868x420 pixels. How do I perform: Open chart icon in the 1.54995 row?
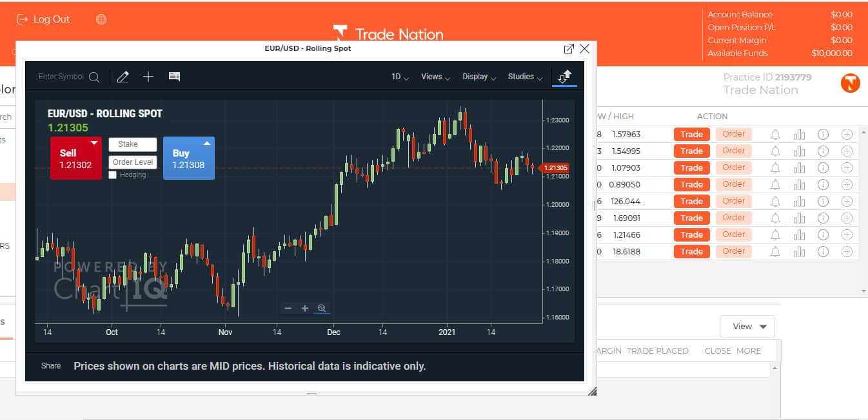(x=800, y=151)
